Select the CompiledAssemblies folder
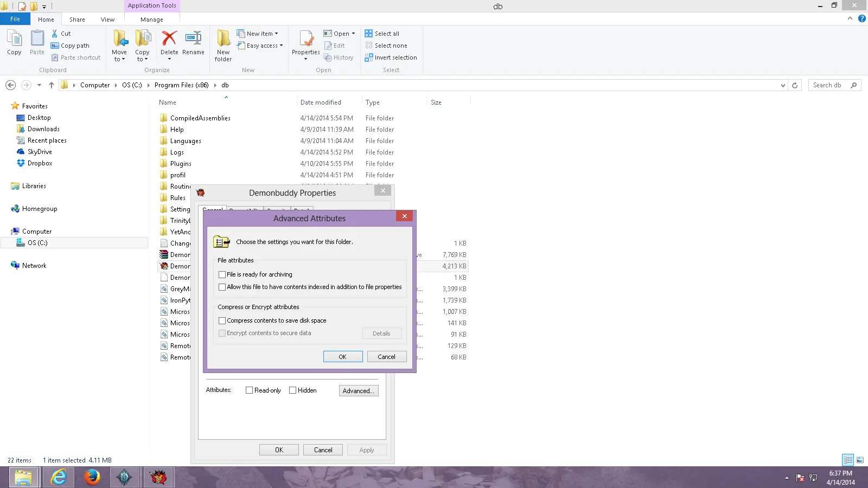868x488 pixels. pos(200,118)
